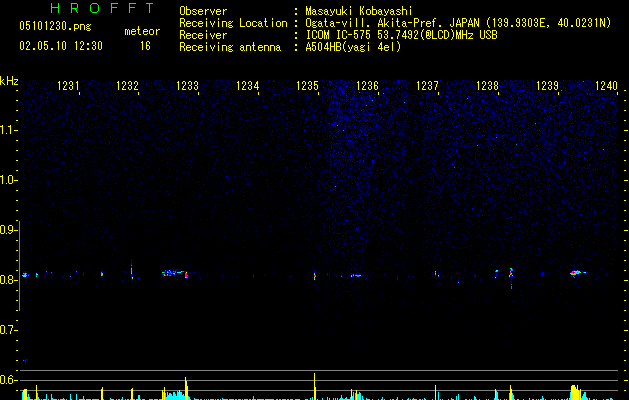
Task: Click the 1234 time marker
Action: tap(248, 86)
